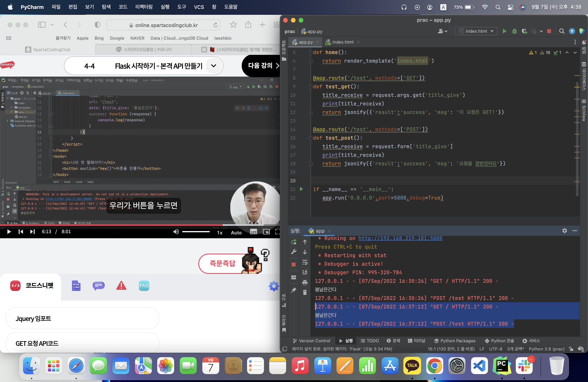588x382 pixels.
Task: Hide the Run panel with minus icon
Action: [575, 230]
